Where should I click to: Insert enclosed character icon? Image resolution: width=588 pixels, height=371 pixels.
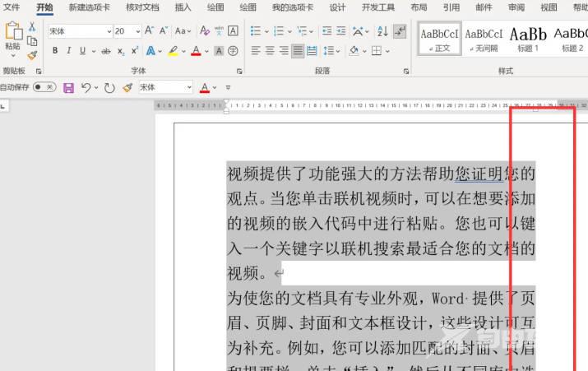tap(233, 51)
